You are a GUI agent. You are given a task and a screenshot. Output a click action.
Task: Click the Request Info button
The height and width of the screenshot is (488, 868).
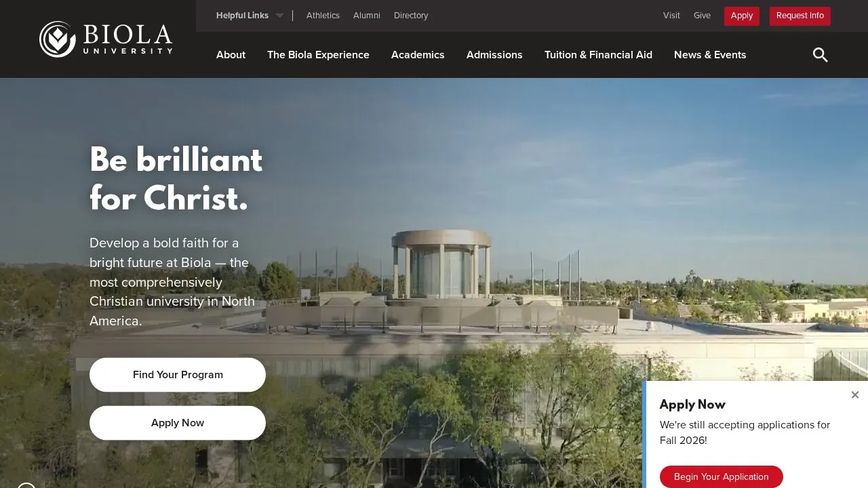800,16
